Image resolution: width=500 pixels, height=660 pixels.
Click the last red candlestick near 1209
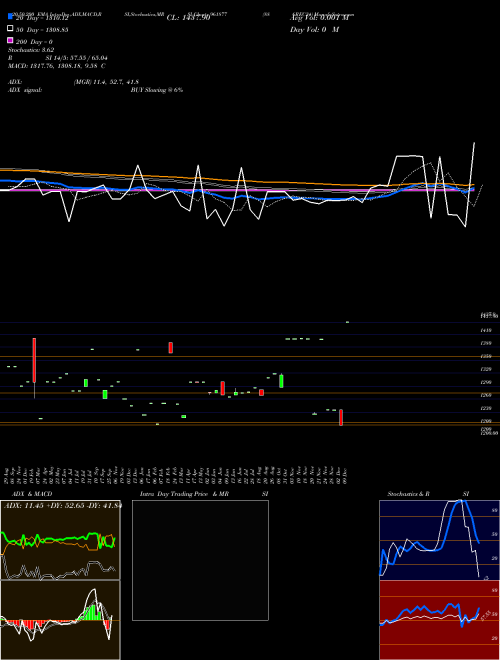(x=341, y=417)
